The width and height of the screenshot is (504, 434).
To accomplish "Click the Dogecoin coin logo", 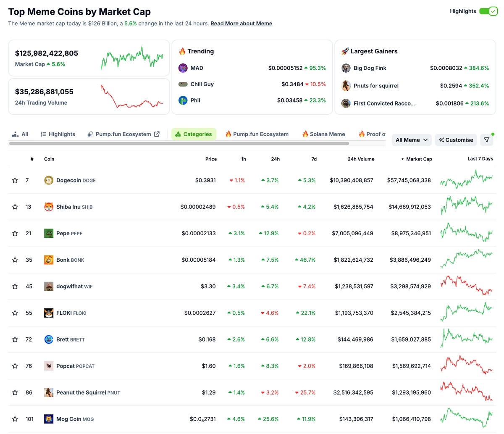I will tap(50, 180).
